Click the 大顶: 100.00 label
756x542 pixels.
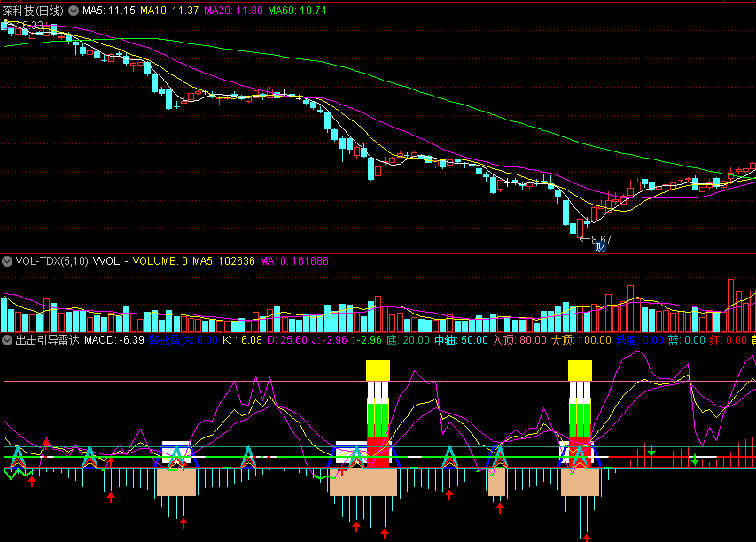(581, 340)
